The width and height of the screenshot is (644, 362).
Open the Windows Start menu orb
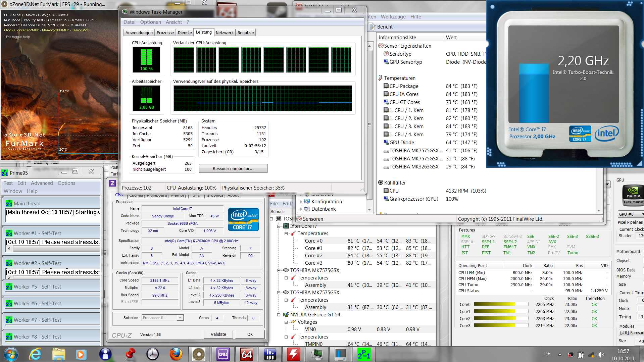point(11,354)
